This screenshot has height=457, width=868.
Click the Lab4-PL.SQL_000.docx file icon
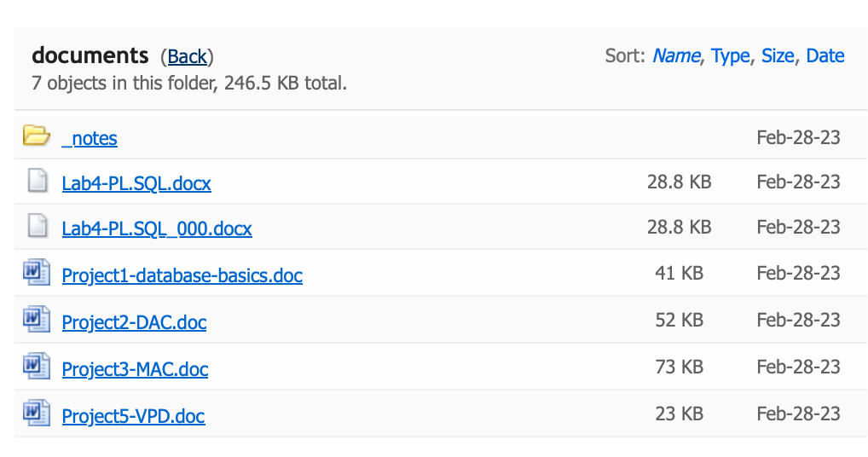pyautogui.click(x=37, y=226)
